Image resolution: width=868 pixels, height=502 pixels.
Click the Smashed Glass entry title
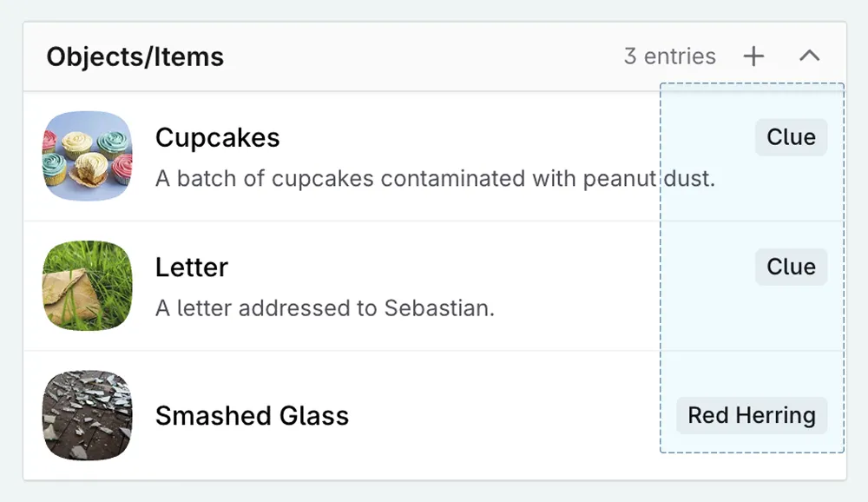[252, 415]
